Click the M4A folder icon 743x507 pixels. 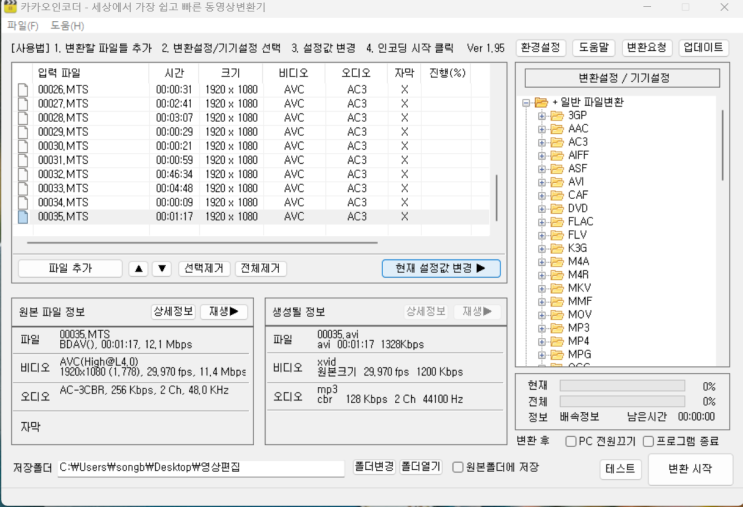[557, 262]
